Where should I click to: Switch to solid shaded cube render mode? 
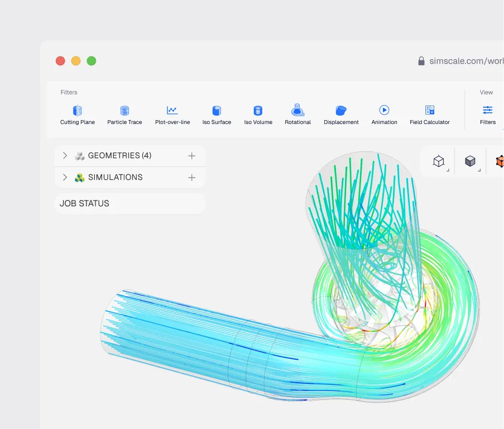pyautogui.click(x=470, y=161)
